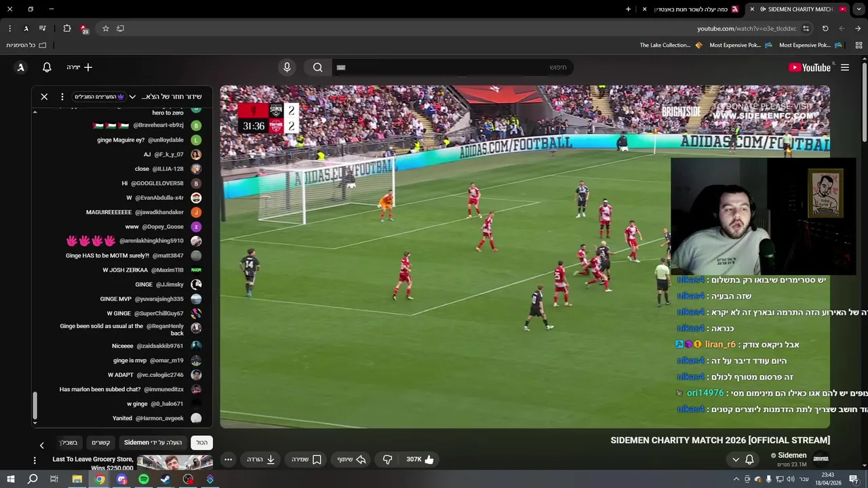Open the apps grid icon in bookmarks bar
This screenshot has width=868, height=488.
point(859,45)
